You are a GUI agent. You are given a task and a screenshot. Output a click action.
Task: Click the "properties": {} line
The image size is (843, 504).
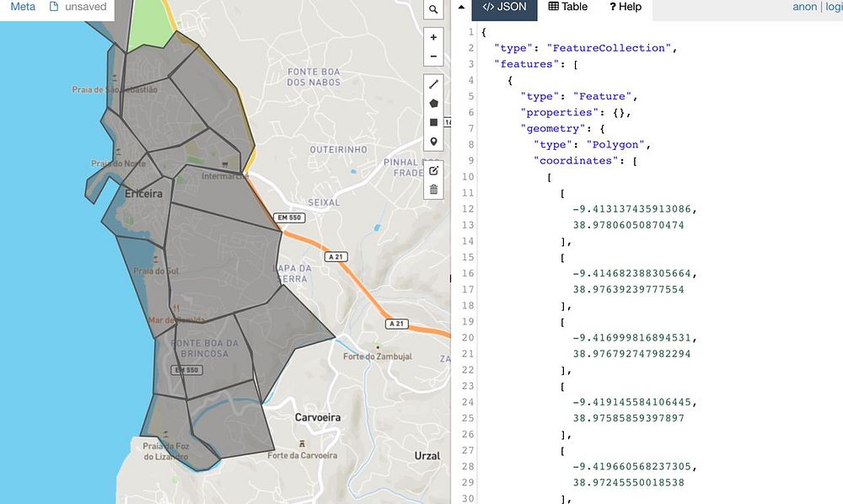[575, 112]
